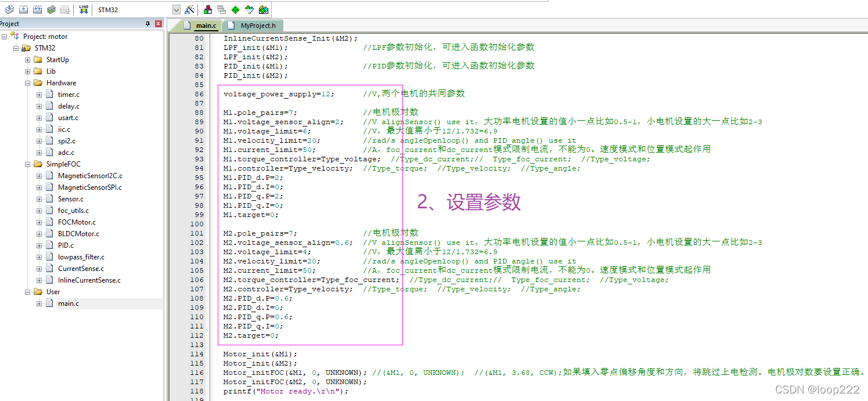Image resolution: width=868 pixels, height=401 pixels.
Task: Click the gray Multi-Project Workspace icon
Action: [221, 10]
